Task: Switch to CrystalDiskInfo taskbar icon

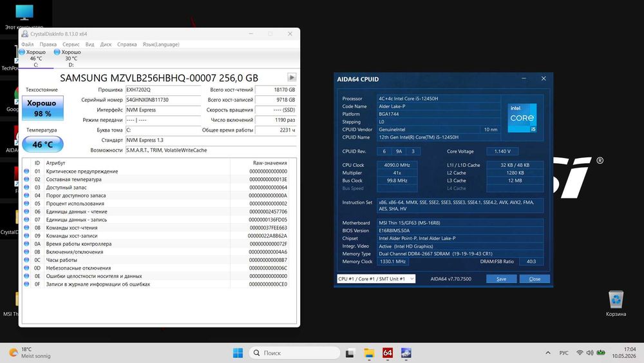Action: [406, 353]
